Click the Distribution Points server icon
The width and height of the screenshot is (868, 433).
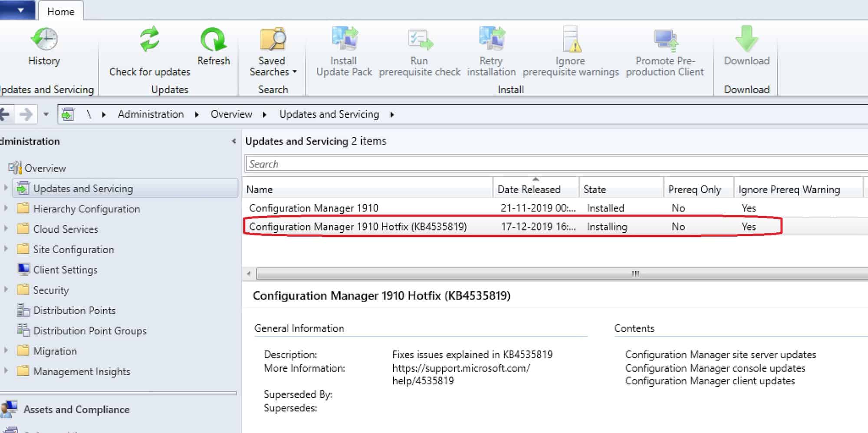[23, 310]
